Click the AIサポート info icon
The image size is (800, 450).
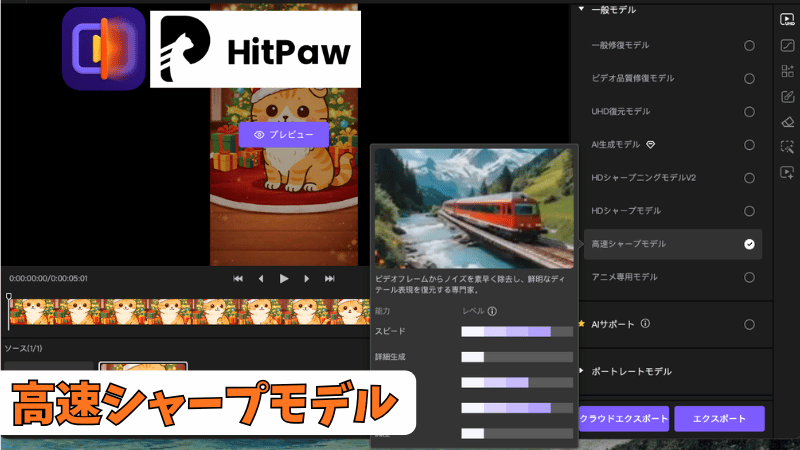pyautogui.click(x=645, y=323)
